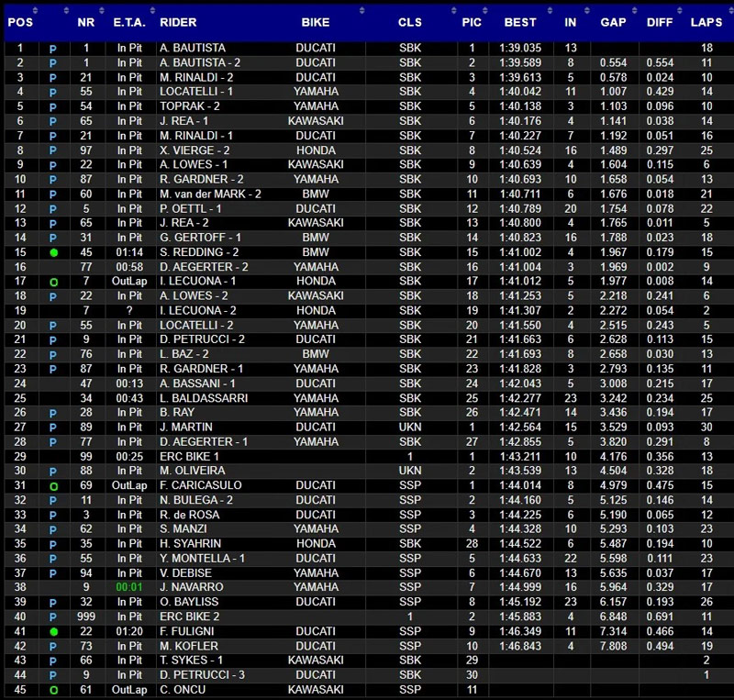Click the pit 'P' icon for T. Sykes

click(53, 661)
